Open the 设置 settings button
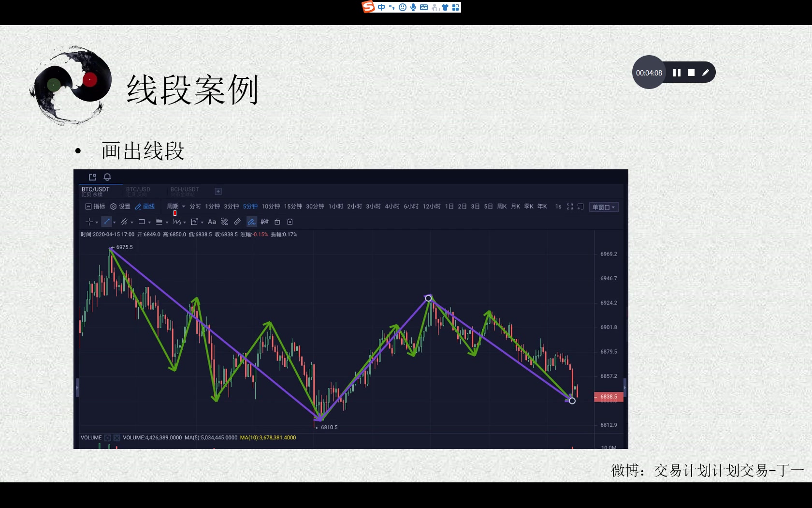The width and height of the screenshot is (812, 508). [x=120, y=207]
